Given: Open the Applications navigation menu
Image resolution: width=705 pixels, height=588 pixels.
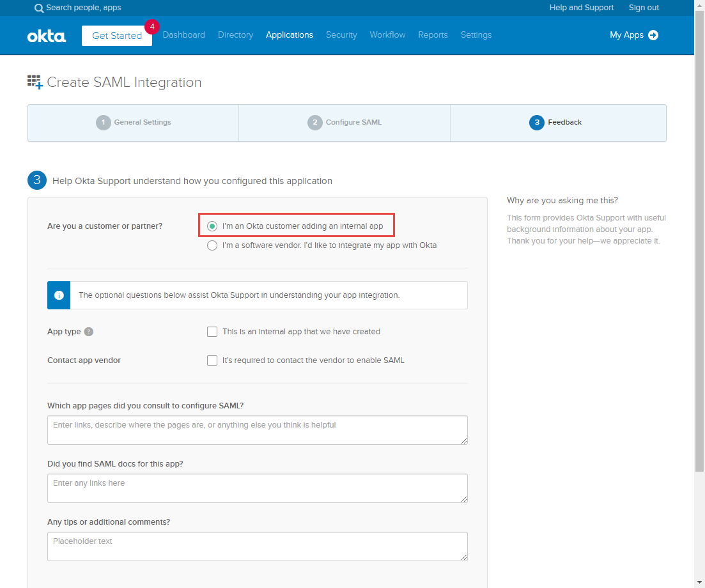Looking at the screenshot, I should pyautogui.click(x=289, y=35).
